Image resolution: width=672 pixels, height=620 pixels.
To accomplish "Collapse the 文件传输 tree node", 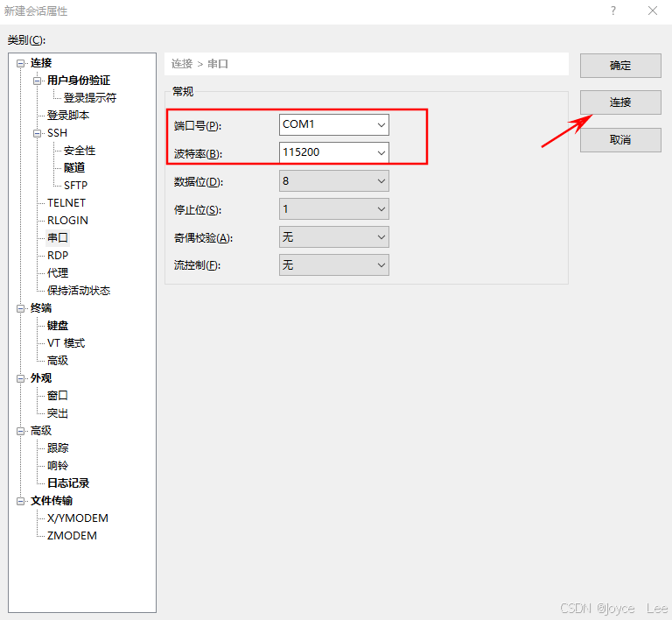I will 20,501.
